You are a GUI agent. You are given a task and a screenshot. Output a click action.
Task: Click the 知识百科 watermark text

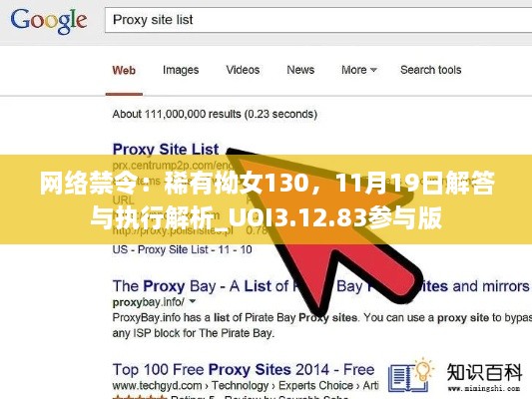point(484,372)
